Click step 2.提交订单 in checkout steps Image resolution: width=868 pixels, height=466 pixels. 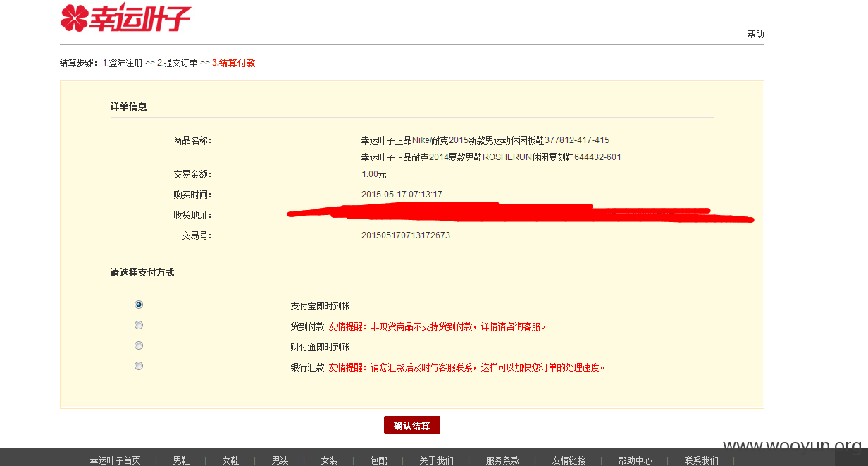tap(178, 63)
